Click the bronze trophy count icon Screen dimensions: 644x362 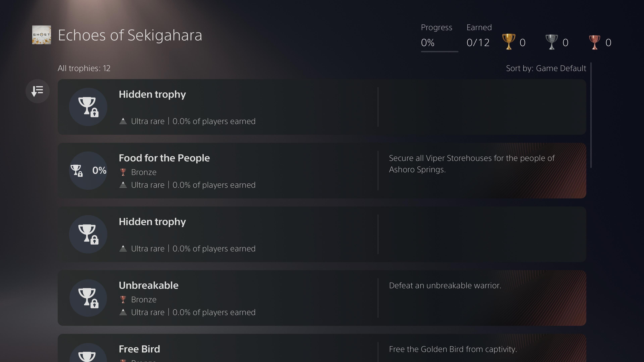point(595,42)
